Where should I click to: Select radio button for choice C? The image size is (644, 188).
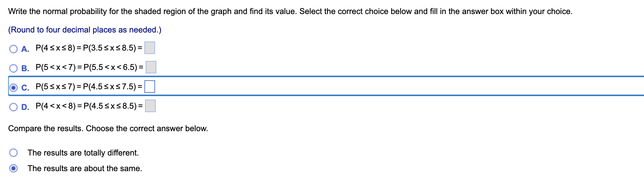13,87
